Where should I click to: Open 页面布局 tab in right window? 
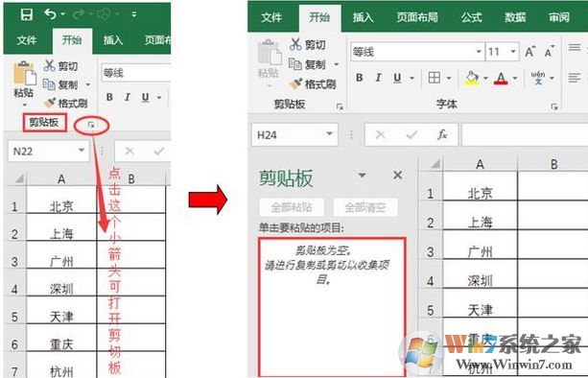[417, 17]
